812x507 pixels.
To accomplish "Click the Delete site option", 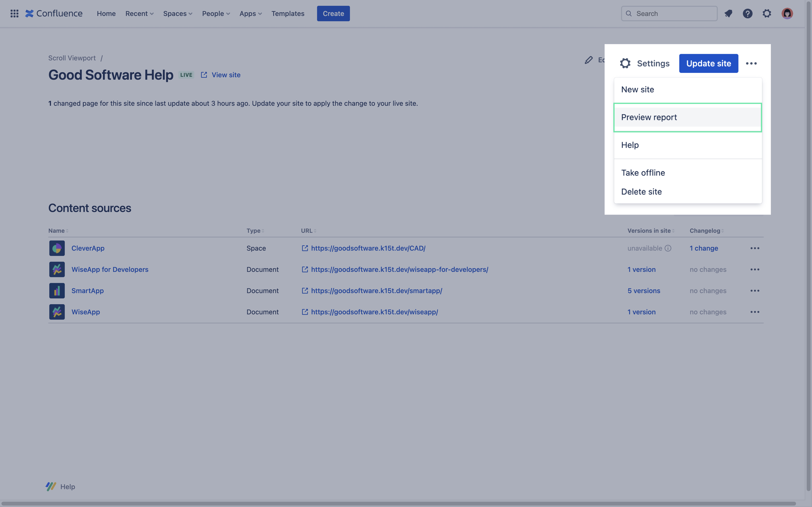I will pyautogui.click(x=641, y=191).
